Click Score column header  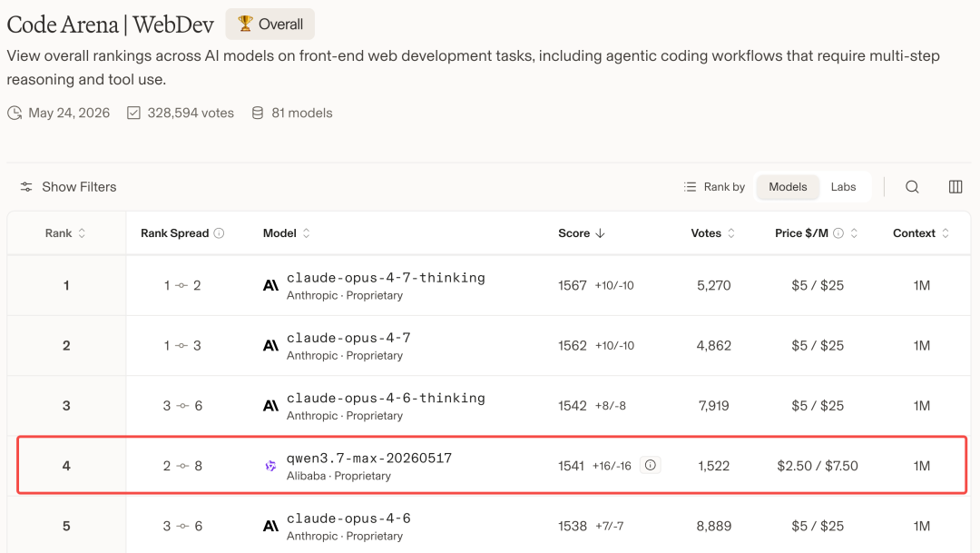[x=582, y=233]
